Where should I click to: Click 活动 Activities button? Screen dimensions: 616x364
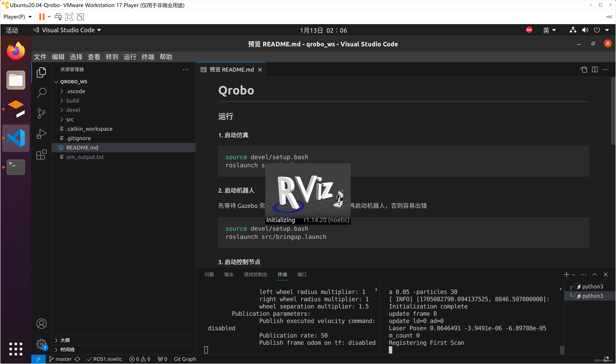[x=12, y=30]
